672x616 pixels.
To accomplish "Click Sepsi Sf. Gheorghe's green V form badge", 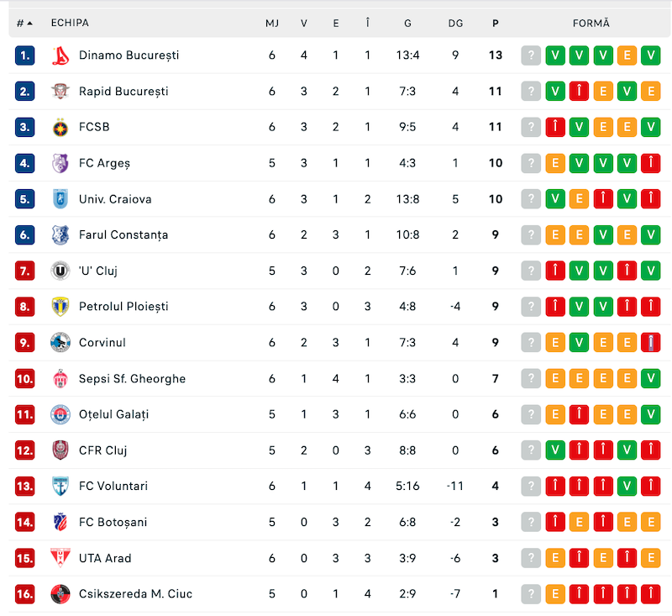I will click(x=650, y=378).
